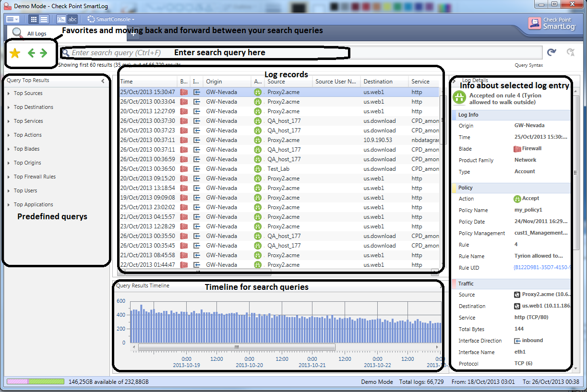Image resolution: width=587 pixels, height=392 pixels.
Task: Open the Query Syntax help link
Action: (x=529, y=65)
